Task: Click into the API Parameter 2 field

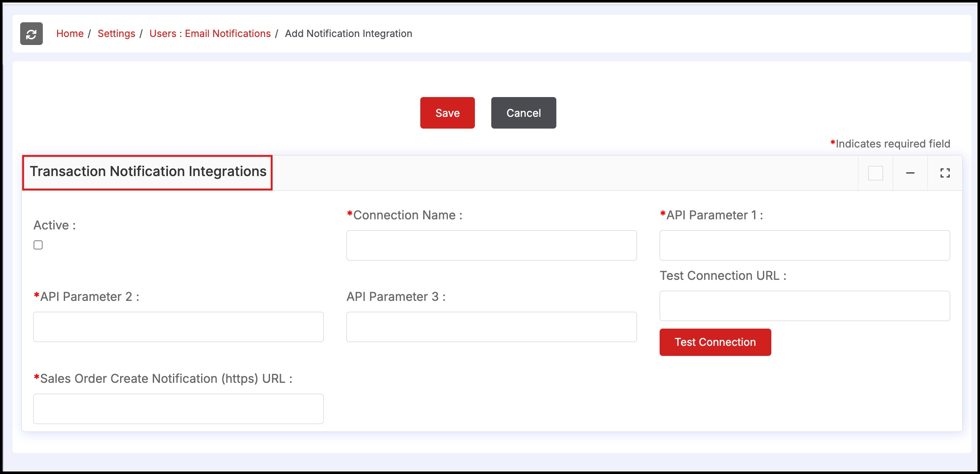Action: [178, 327]
